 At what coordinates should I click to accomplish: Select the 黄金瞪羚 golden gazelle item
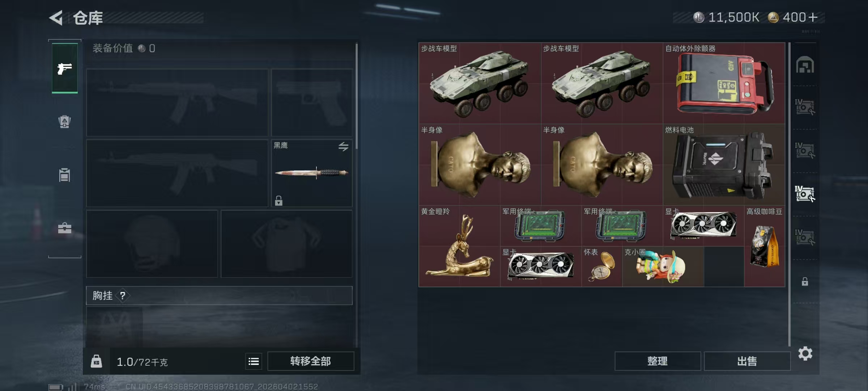[x=459, y=246]
